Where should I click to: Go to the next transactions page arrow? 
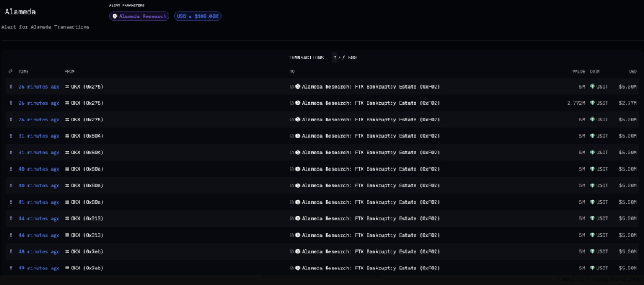tap(339, 58)
